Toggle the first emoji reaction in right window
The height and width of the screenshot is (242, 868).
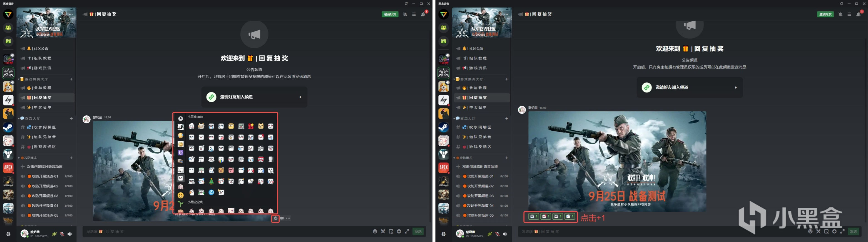coord(533,217)
